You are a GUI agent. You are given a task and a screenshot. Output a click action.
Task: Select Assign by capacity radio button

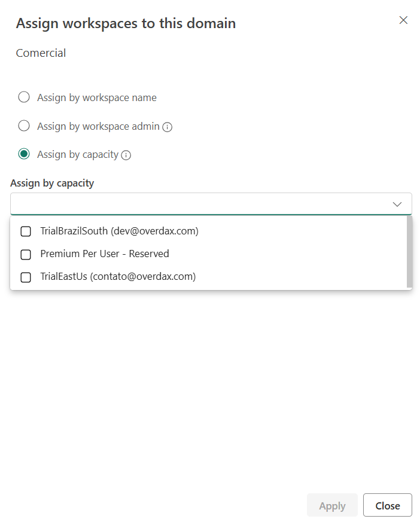(x=24, y=154)
